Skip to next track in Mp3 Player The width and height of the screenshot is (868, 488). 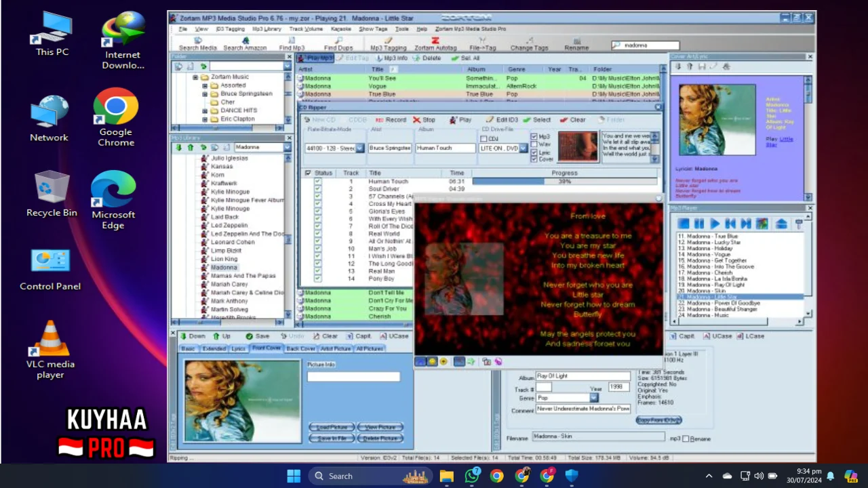(x=746, y=223)
